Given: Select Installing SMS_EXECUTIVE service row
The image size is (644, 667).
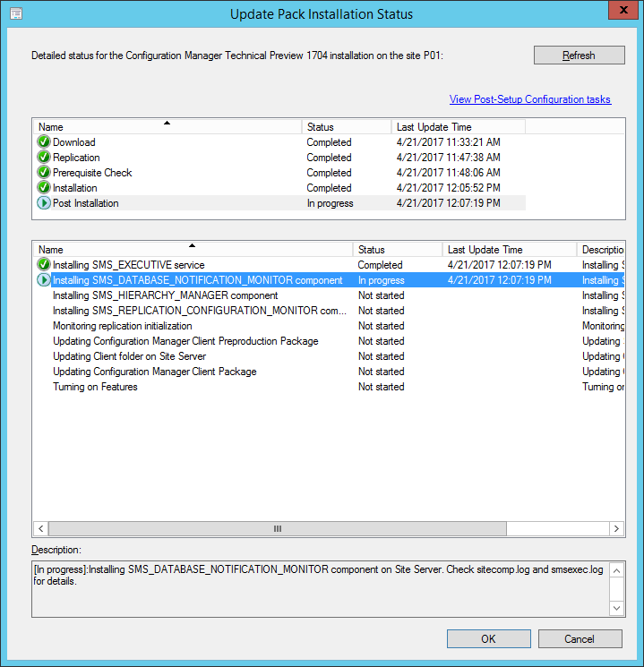Looking at the screenshot, I should pos(329,265).
